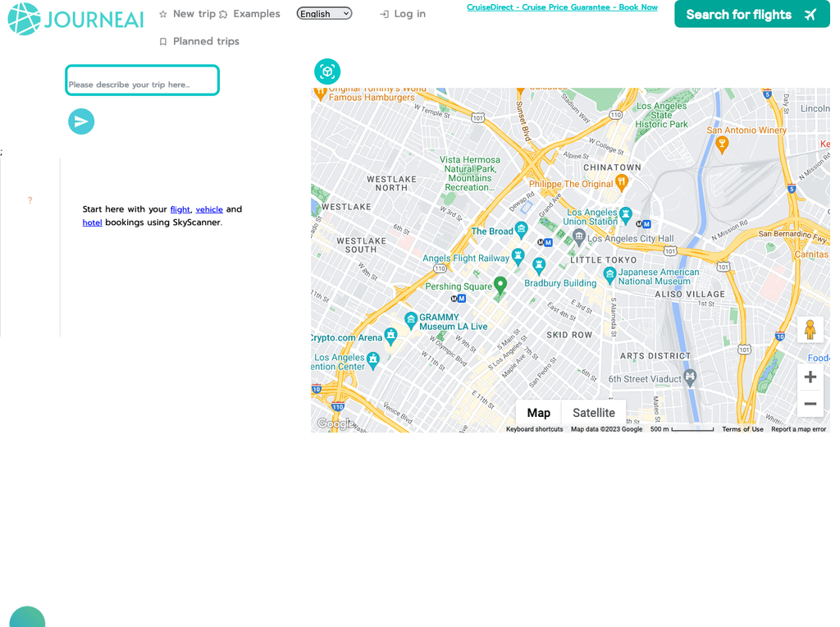
Task: Click the teal cube icon above the map
Action: click(327, 71)
